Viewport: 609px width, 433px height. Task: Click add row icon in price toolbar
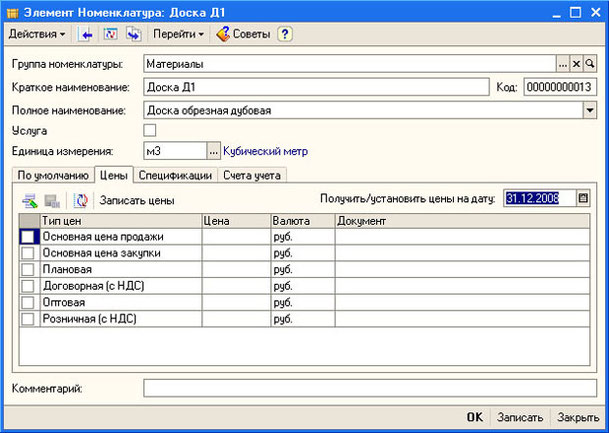pyautogui.click(x=30, y=200)
